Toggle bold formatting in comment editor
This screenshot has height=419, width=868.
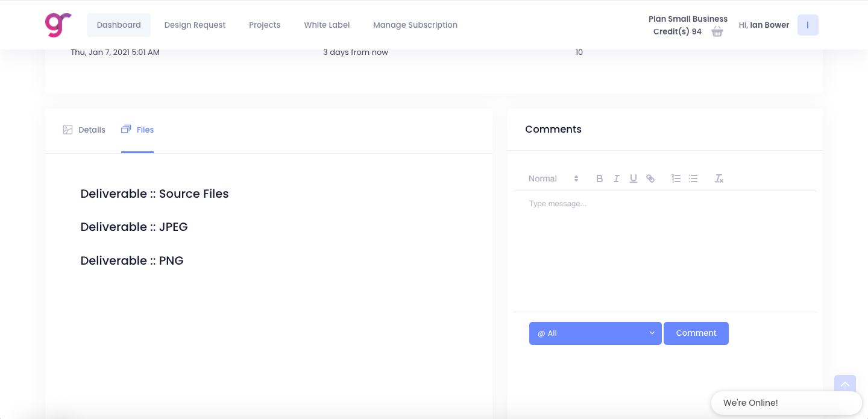click(x=599, y=178)
